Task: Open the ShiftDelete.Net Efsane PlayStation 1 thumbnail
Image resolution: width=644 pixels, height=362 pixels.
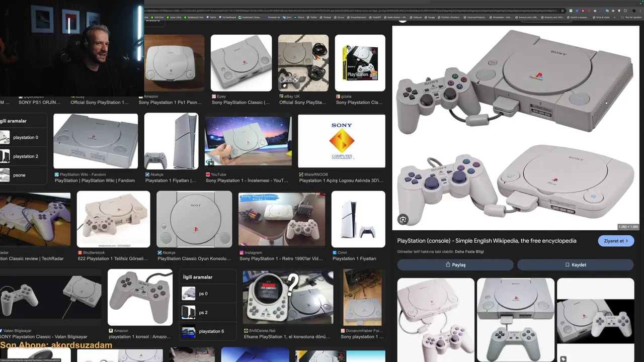Action: coord(288,297)
